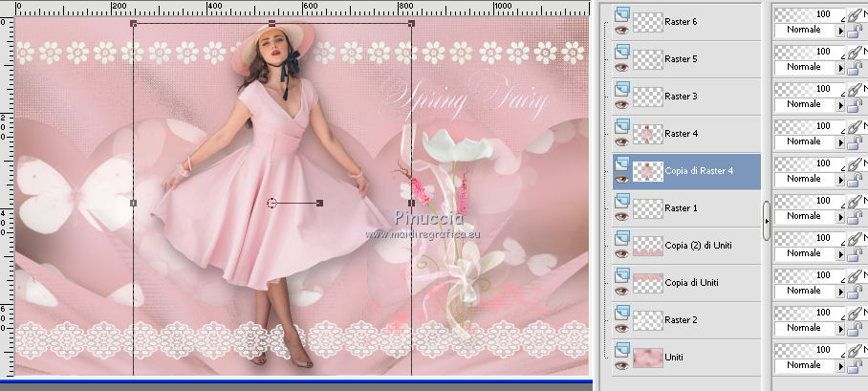Click the layer type icon of Copia (2) di Uniti
The width and height of the screenshot is (868, 391).
[x=622, y=237]
